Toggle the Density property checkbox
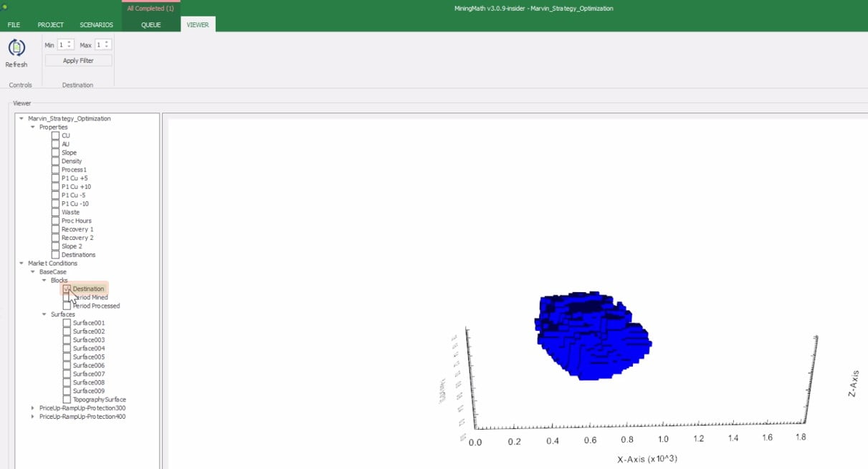Viewport: 868px width, 469px height. pos(56,161)
